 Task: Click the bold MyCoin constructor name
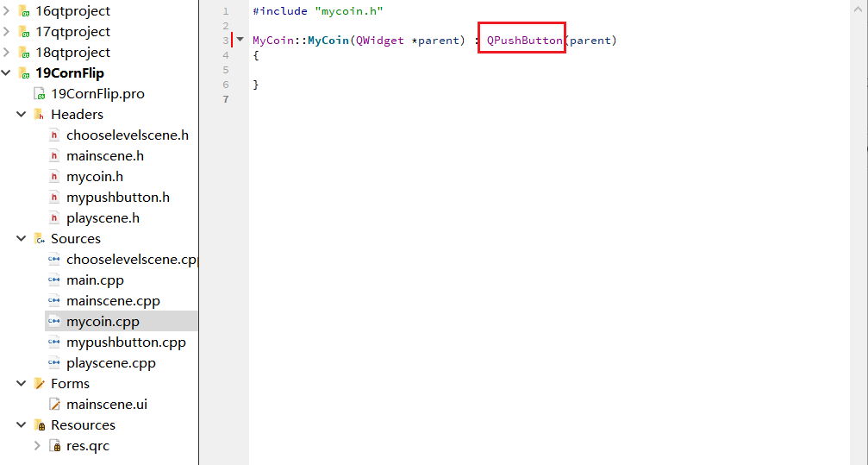328,41
